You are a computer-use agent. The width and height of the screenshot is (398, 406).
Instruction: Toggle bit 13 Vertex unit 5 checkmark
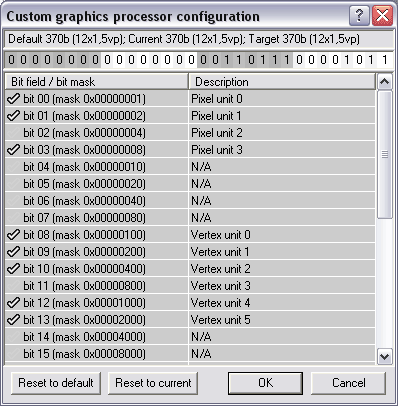13,320
